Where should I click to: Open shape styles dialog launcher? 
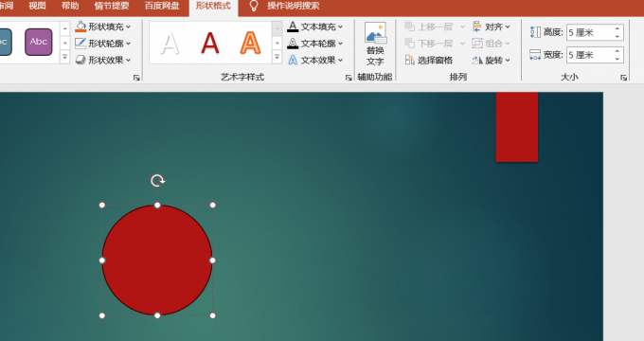[136, 78]
